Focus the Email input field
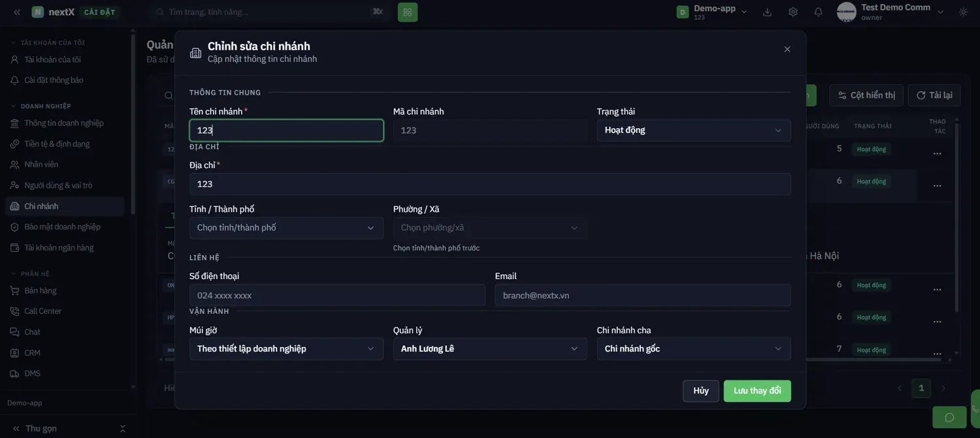 click(643, 295)
